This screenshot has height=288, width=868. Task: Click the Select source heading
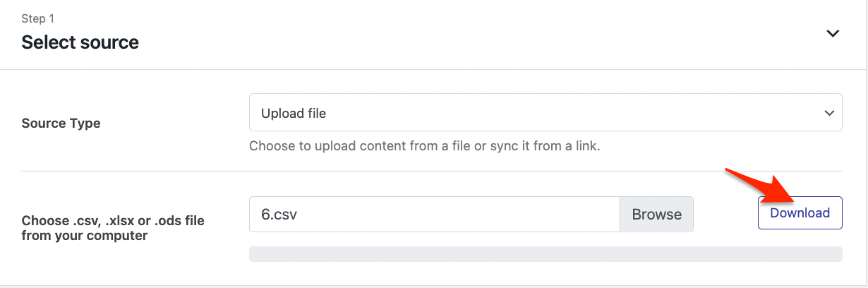pyautogui.click(x=80, y=42)
